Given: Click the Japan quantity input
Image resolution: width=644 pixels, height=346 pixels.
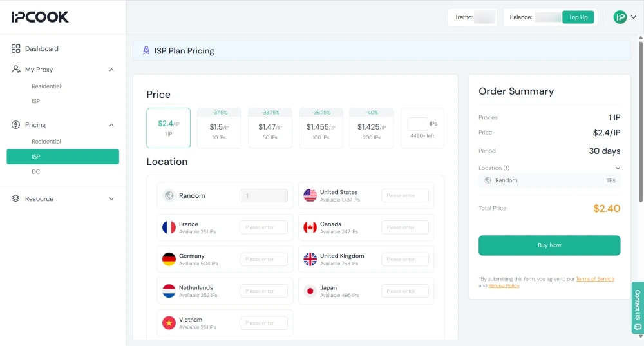Looking at the screenshot, I should pyautogui.click(x=405, y=291).
